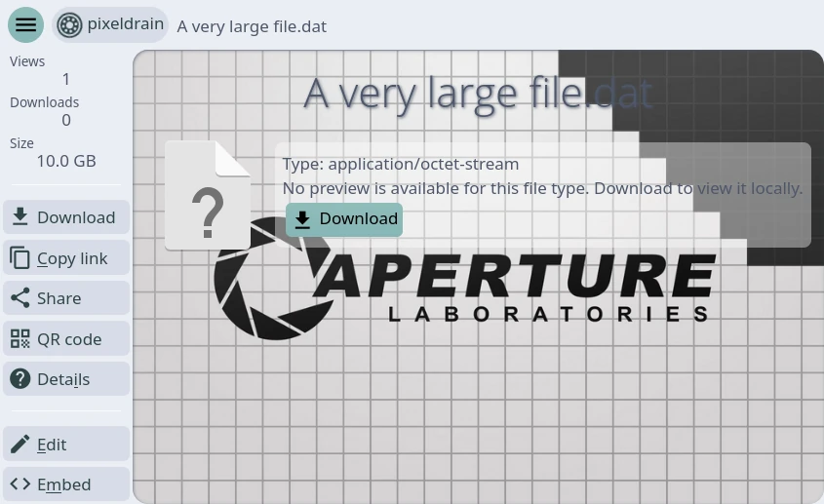824x504 pixels.
Task: Click the Embed code brackets icon
Action: point(20,485)
